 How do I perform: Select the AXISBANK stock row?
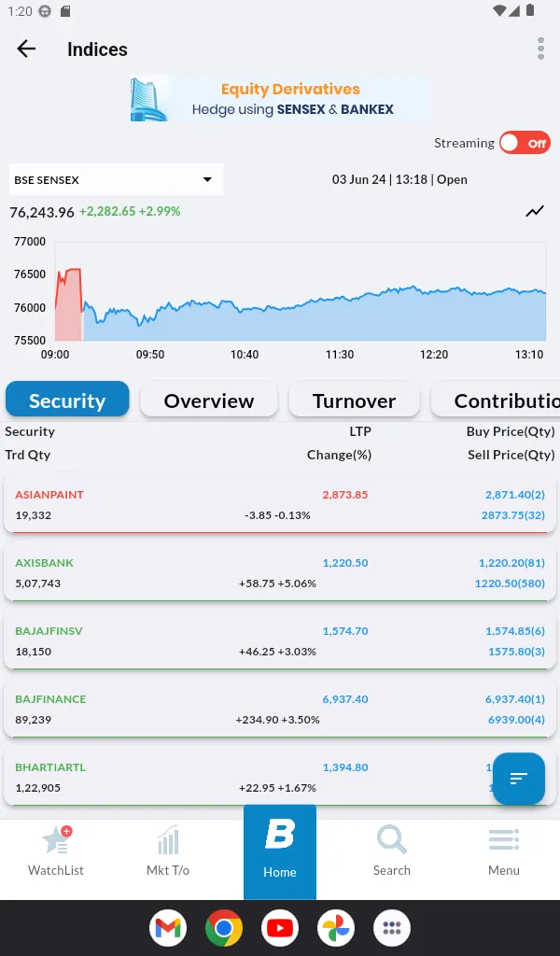pos(280,571)
